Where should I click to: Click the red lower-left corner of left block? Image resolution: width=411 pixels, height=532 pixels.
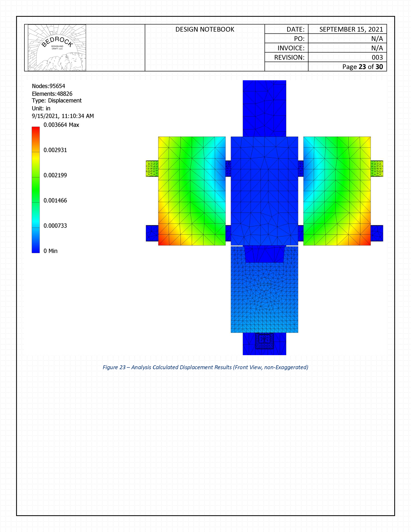pos(163,240)
